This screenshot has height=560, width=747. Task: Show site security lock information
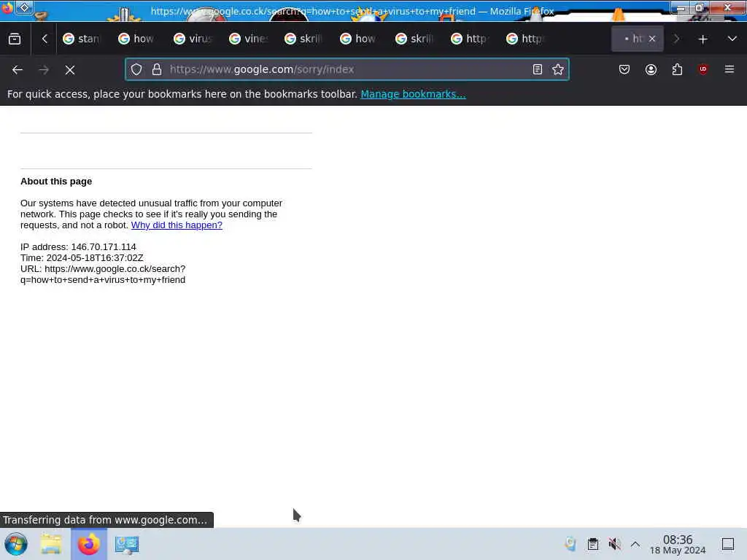(x=157, y=69)
